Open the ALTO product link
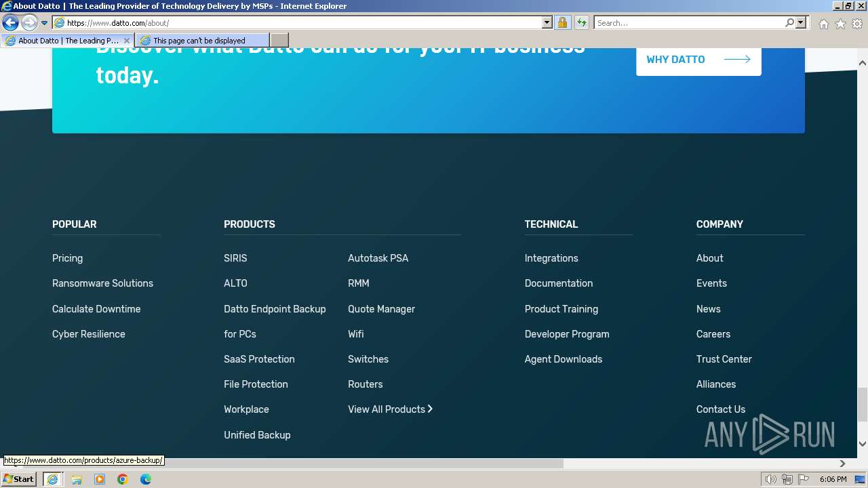The height and width of the screenshot is (488, 868). click(235, 283)
